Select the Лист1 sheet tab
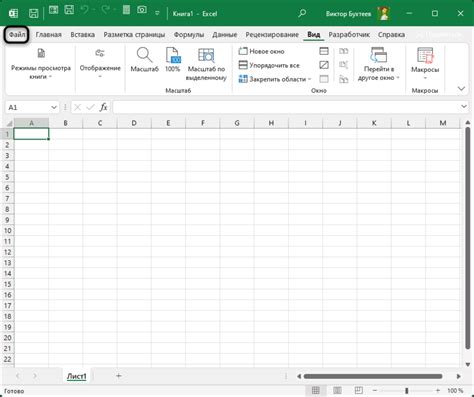 pos(77,376)
